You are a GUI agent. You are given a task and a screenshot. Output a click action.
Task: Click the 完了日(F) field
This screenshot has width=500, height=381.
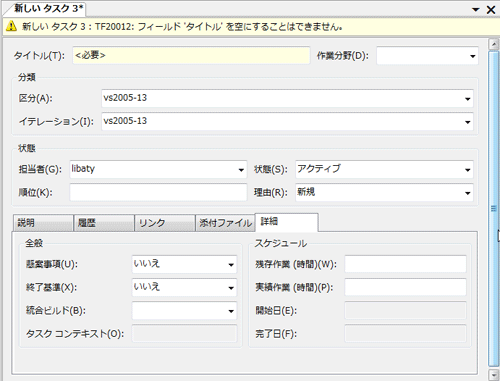pyautogui.click(x=405, y=333)
